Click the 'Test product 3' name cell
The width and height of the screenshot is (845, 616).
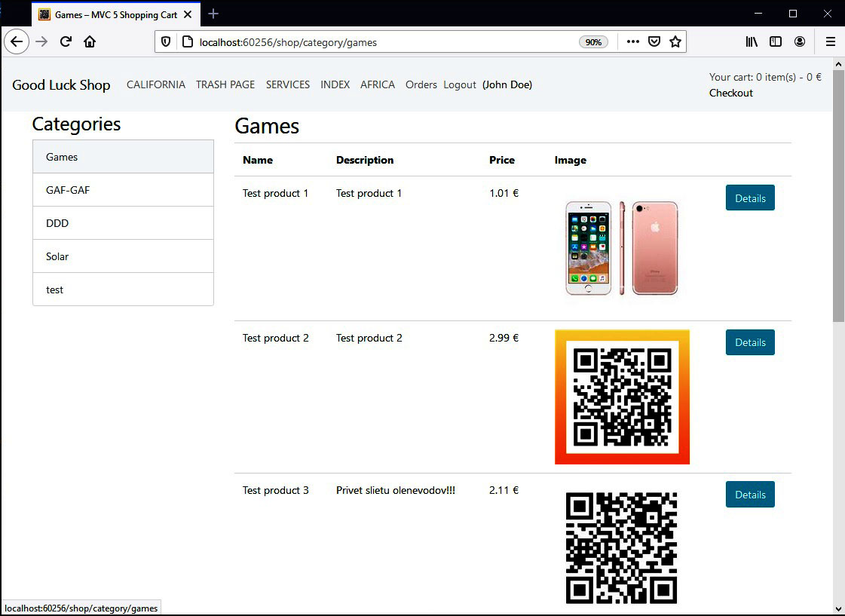tap(275, 490)
